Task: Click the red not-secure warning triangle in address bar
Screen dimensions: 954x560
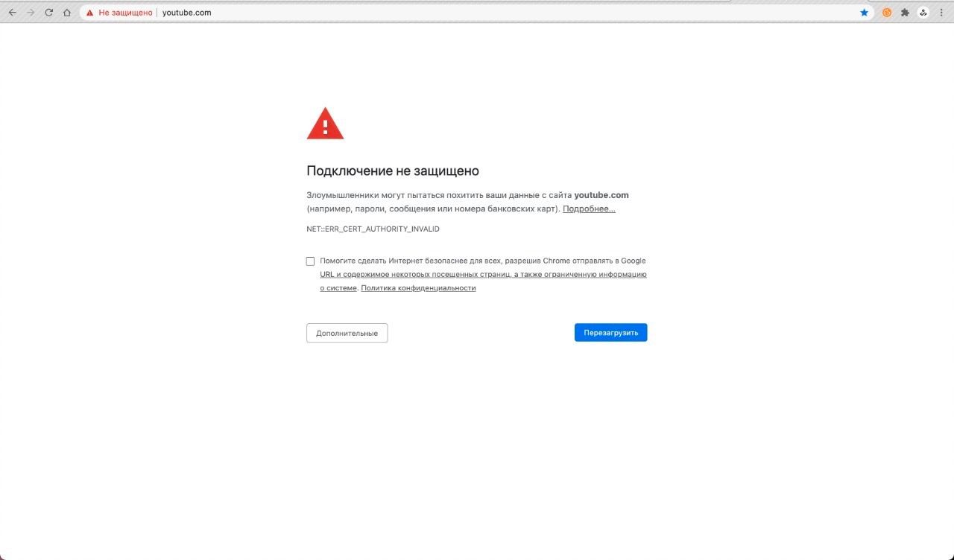Action: [90, 13]
